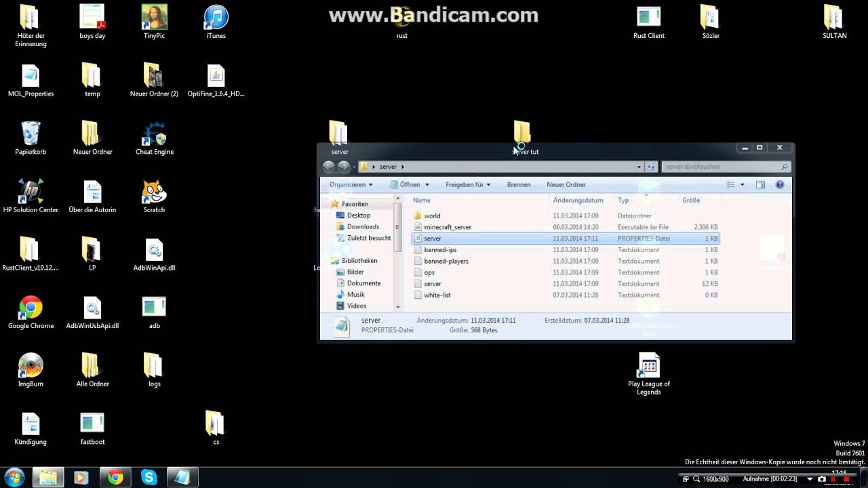
Task: Open the Freigeben für menu
Action: 468,184
